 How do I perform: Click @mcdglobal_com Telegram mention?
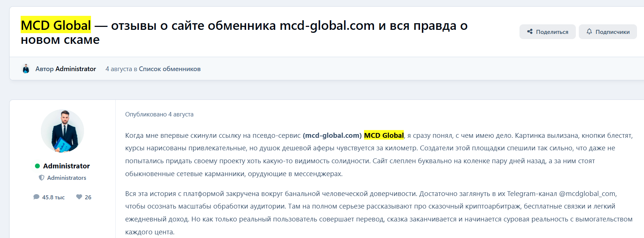tap(588, 193)
